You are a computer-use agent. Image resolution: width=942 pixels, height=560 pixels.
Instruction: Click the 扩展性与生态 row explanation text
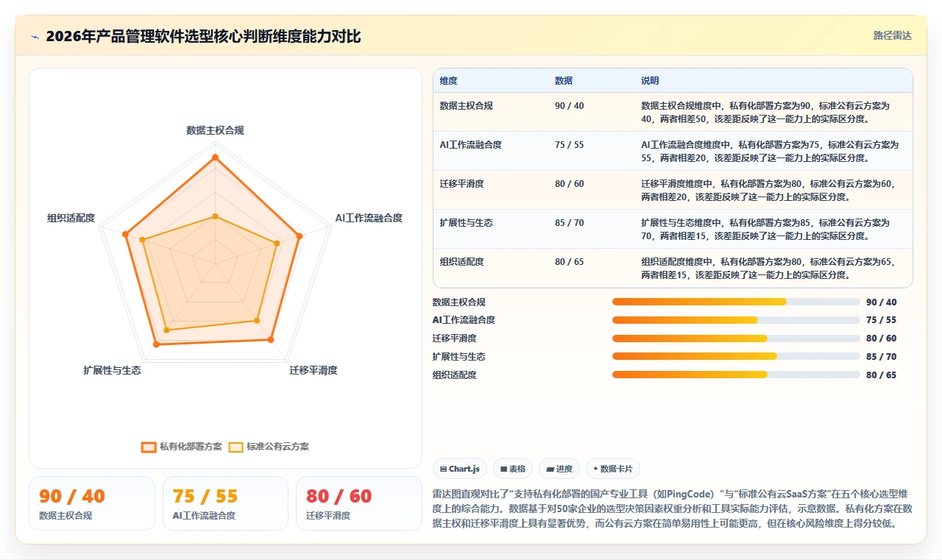(765, 229)
